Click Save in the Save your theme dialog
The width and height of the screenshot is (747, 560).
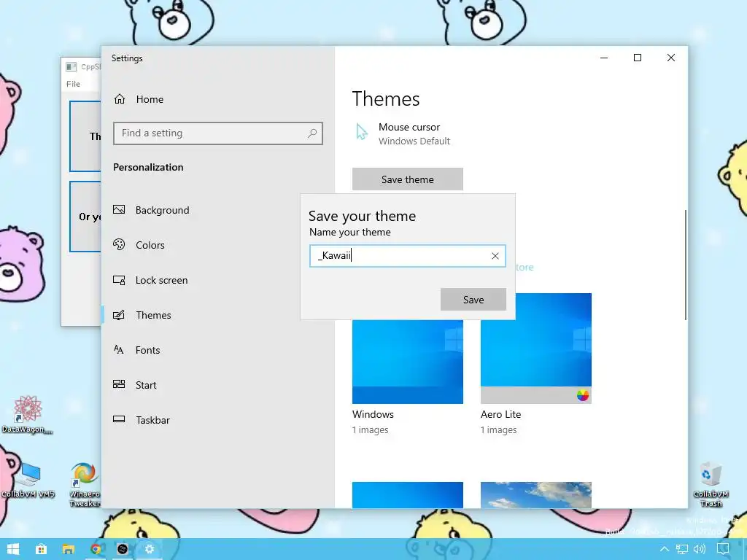click(x=473, y=300)
